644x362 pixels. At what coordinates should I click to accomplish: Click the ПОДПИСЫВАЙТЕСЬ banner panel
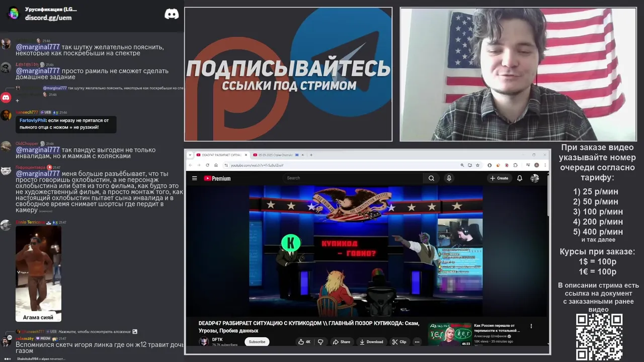point(288,74)
